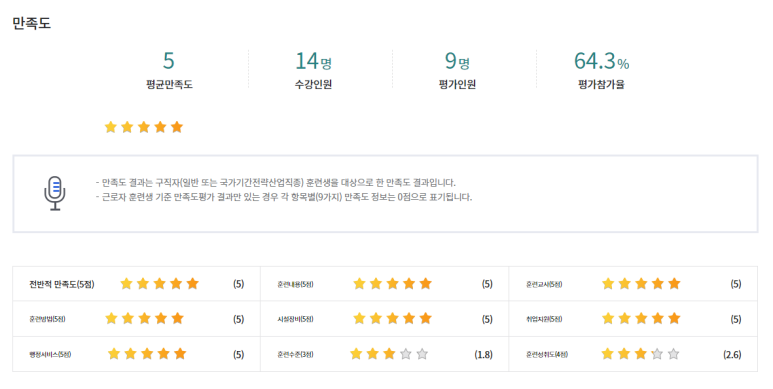773x389 pixels.
Task: Click the fifth star in 훈련교사 row
Action: pyautogui.click(x=674, y=283)
